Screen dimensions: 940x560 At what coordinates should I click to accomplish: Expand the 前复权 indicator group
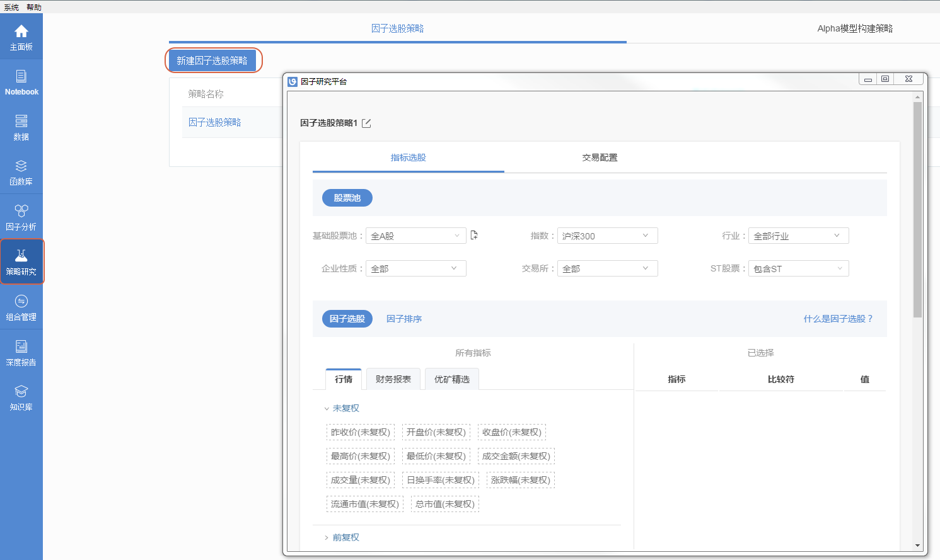tap(344, 537)
